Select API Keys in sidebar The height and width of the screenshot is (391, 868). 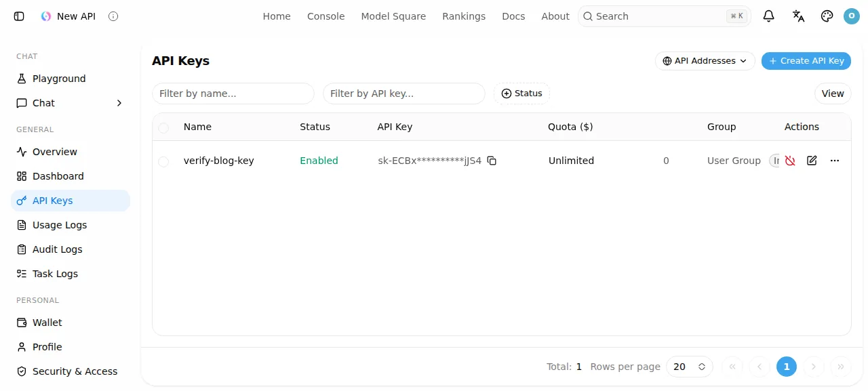71,201
